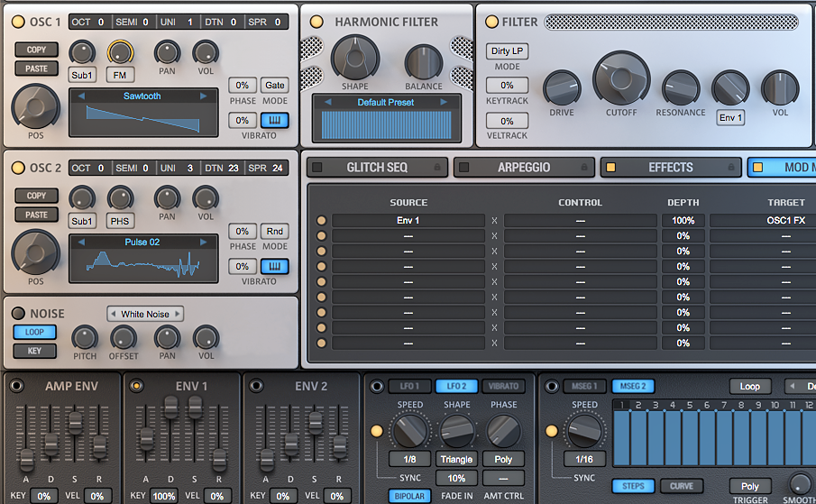Toggle Harmonic Filter power LED
Screen dimensions: 816x504
(316, 22)
